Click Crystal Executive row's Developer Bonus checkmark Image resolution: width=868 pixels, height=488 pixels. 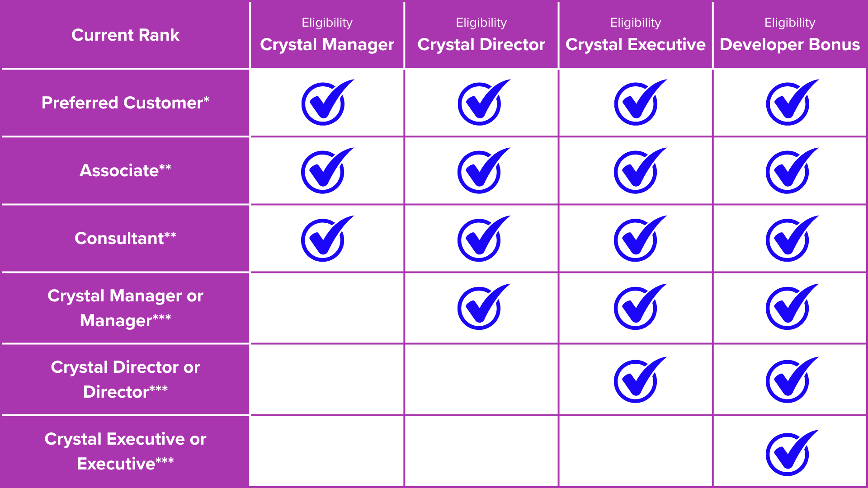[x=788, y=454]
